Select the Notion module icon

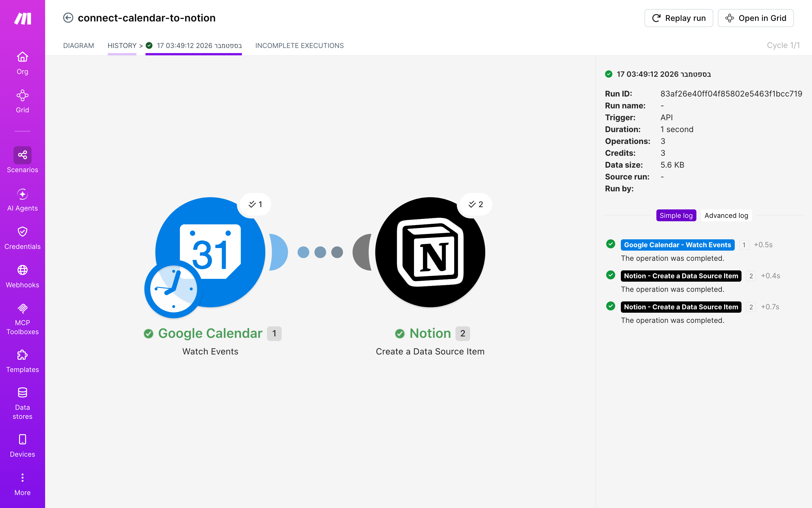(x=430, y=252)
